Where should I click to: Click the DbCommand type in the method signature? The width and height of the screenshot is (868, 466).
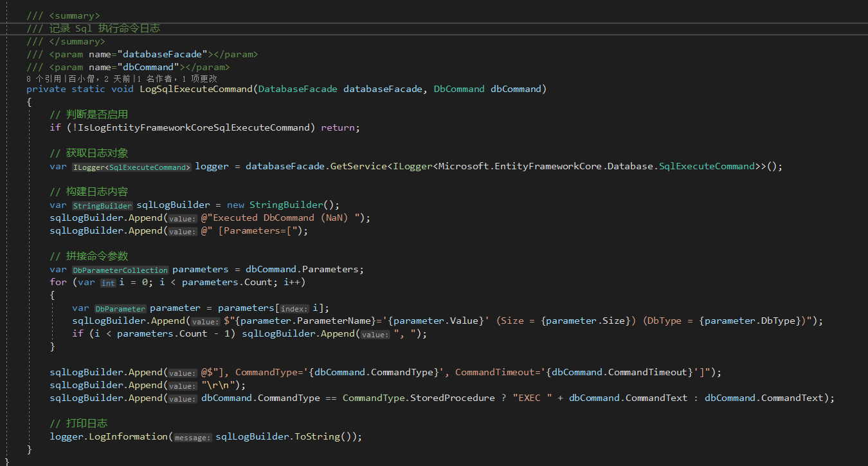tap(459, 89)
